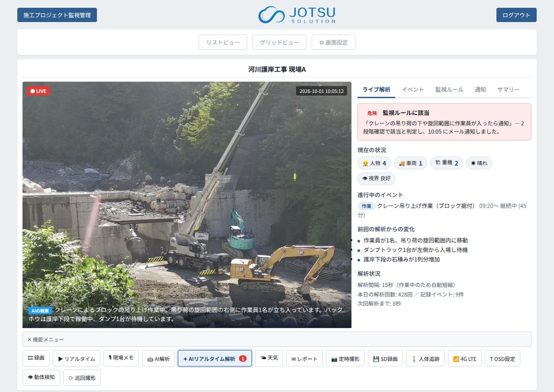
Task: Click the 晴れ weather chip
Action: pos(479,163)
